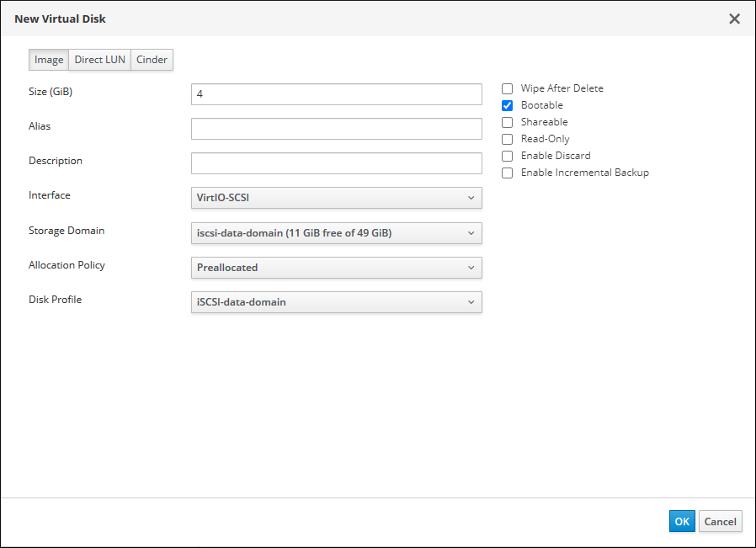
Task: Focus the Description text field
Action: (337, 163)
